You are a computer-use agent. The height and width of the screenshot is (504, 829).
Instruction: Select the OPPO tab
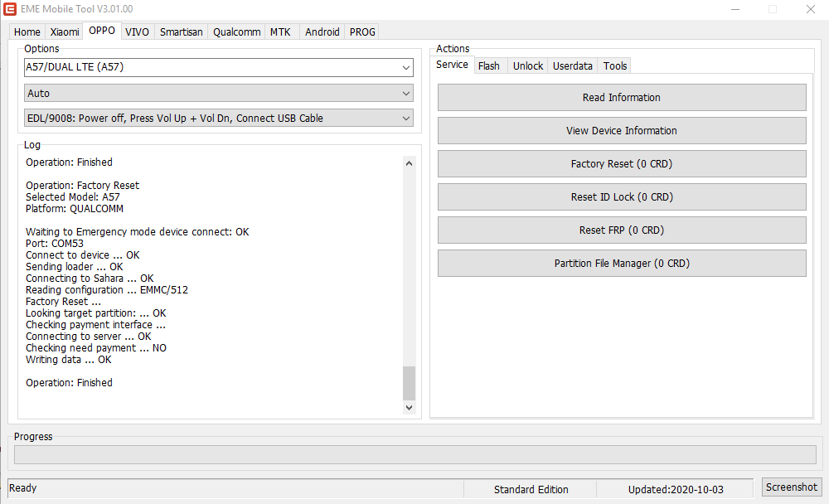102,31
